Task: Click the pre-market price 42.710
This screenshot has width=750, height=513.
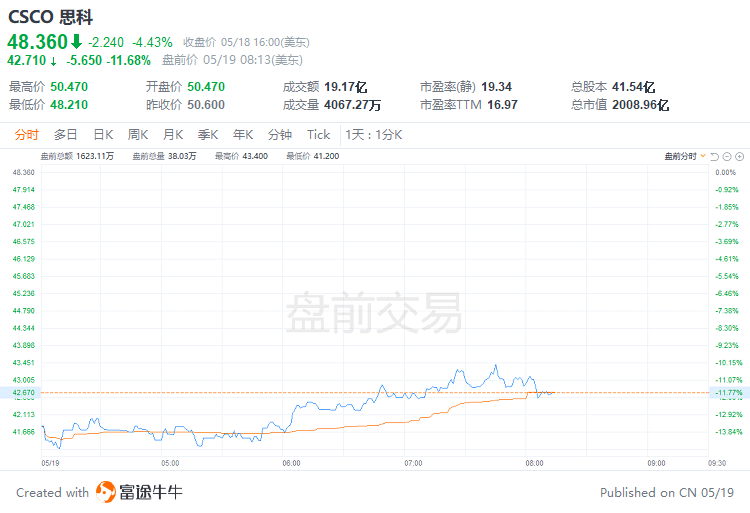Action: point(26,60)
